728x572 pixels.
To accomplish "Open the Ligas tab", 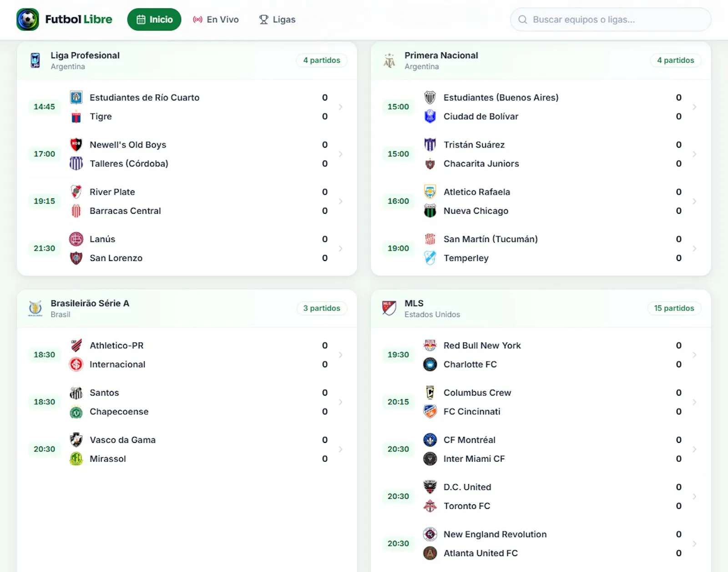I will click(x=277, y=20).
